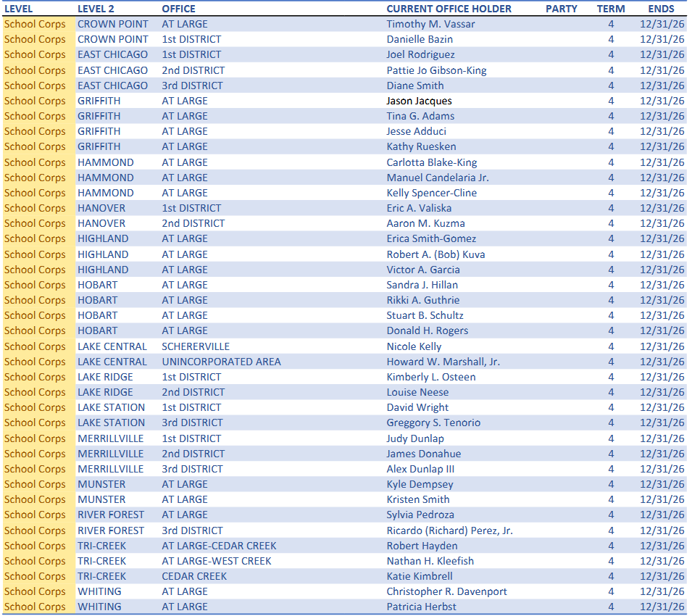Click the ENDS column header
The height and width of the screenshot is (616, 692).
tap(661, 9)
